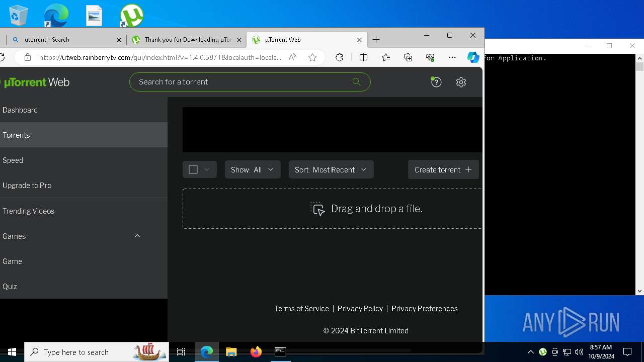Click the Windows taskbar search box
The width and height of the screenshot is (644, 362).
coord(96,352)
